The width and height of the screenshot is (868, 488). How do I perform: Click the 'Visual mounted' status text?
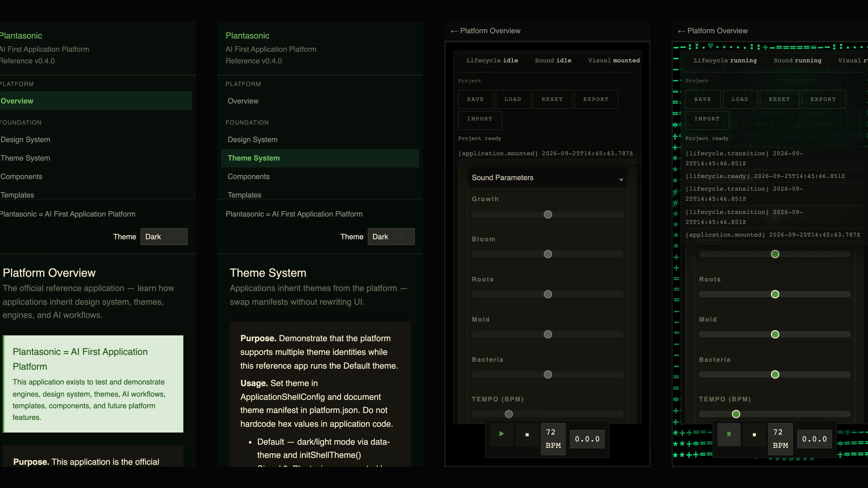(x=614, y=60)
